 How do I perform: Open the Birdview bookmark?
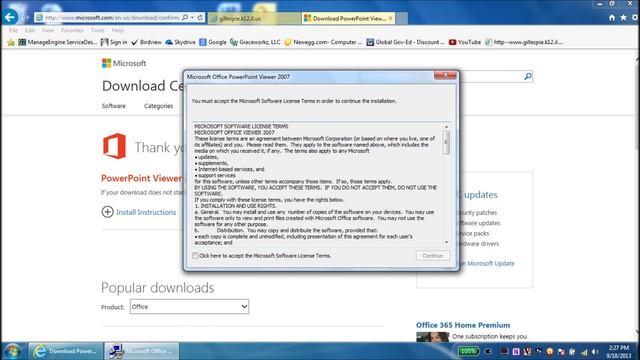(146, 42)
